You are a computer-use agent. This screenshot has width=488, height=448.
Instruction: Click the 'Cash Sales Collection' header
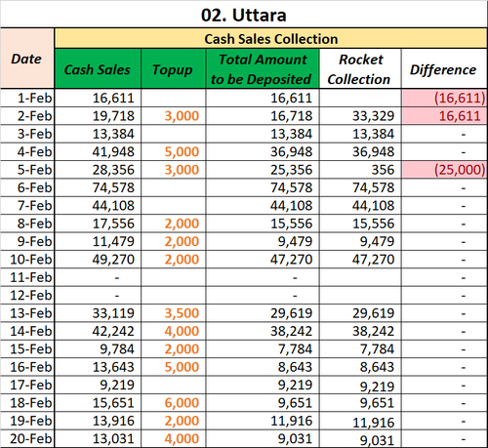[x=270, y=39]
